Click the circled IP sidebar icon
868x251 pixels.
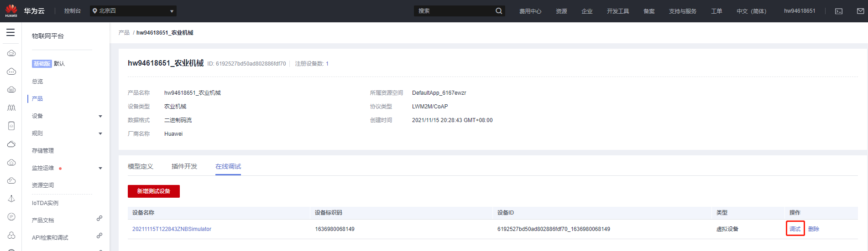(11, 217)
